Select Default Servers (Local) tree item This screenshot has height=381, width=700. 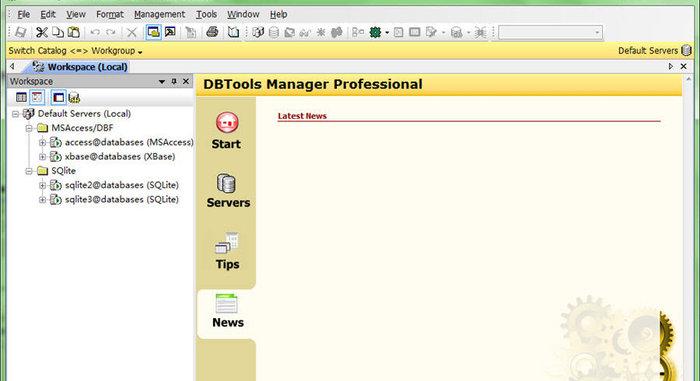tap(84, 114)
